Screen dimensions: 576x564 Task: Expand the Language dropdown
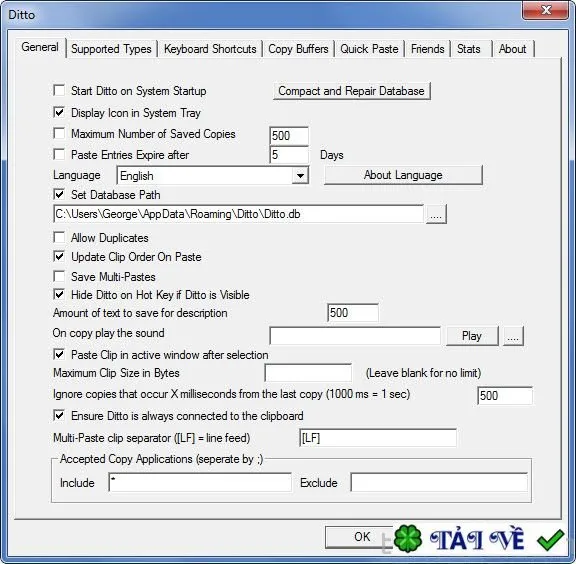(x=300, y=176)
